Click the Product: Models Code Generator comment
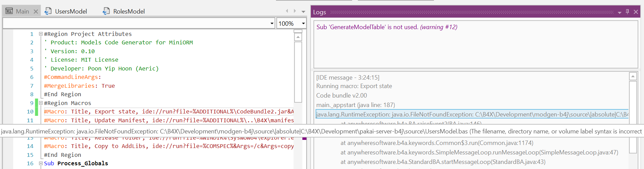The height and width of the screenshot is (169, 644). (118, 42)
